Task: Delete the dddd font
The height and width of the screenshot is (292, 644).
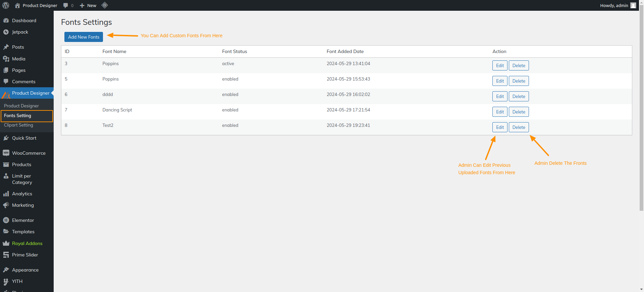Action: click(x=519, y=96)
